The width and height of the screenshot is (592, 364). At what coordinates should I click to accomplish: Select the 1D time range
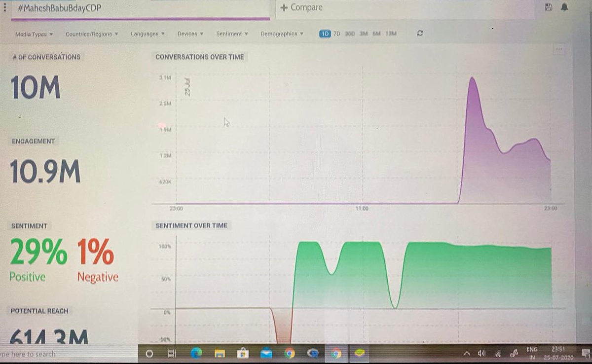(x=325, y=34)
